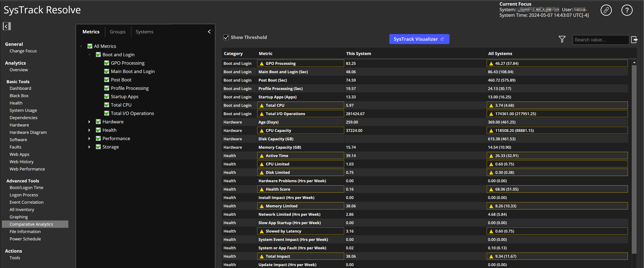
Task: Click Health Score warning triangle icon
Action: (x=262, y=189)
